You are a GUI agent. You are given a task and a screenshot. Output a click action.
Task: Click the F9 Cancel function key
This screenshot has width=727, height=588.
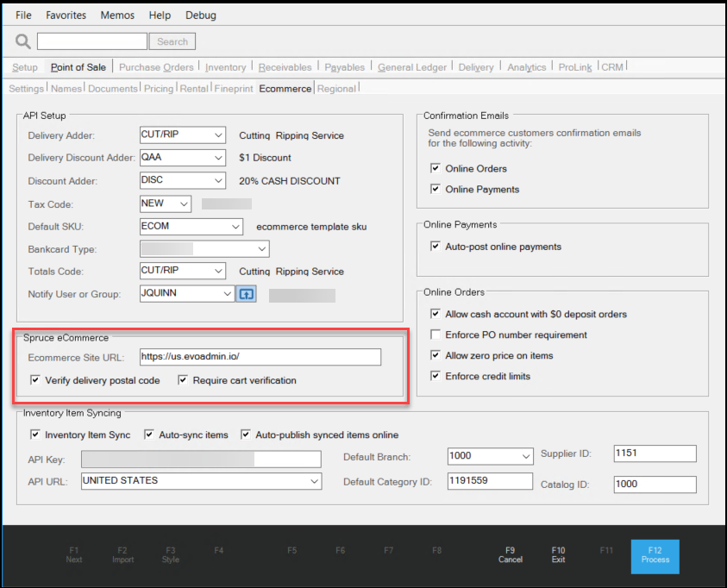coord(511,554)
